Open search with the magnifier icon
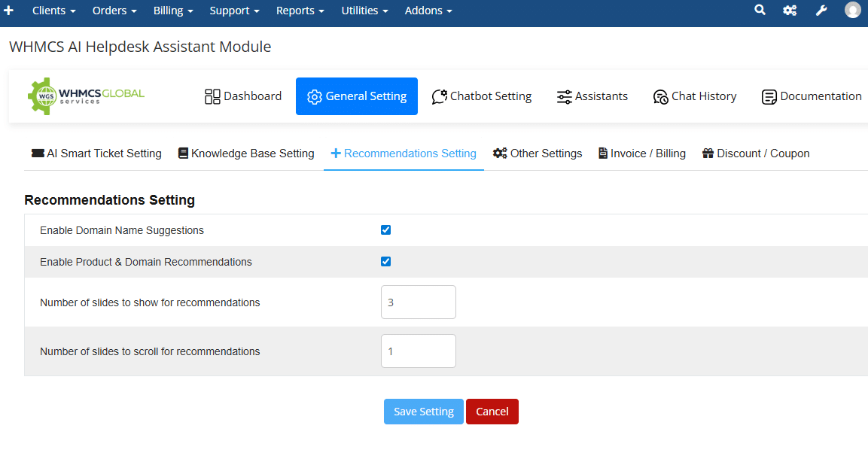This screenshot has height=468, width=868. point(760,11)
